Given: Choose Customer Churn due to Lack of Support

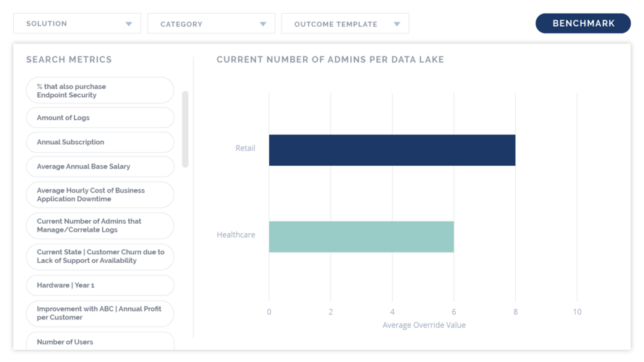Looking at the screenshot, I should click(x=100, y=256).
